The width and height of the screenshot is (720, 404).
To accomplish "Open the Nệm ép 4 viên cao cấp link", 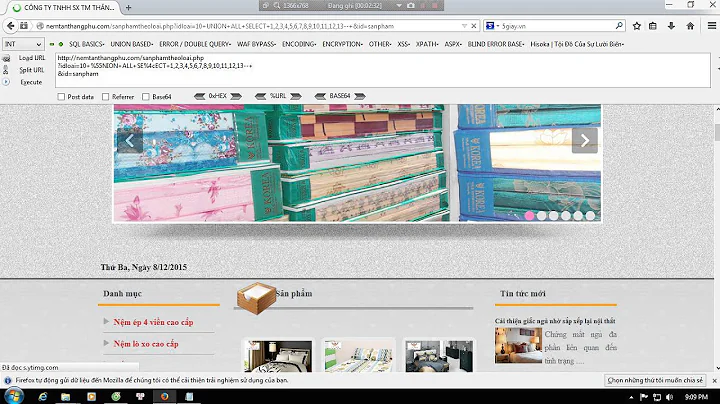I will point(153,322).
